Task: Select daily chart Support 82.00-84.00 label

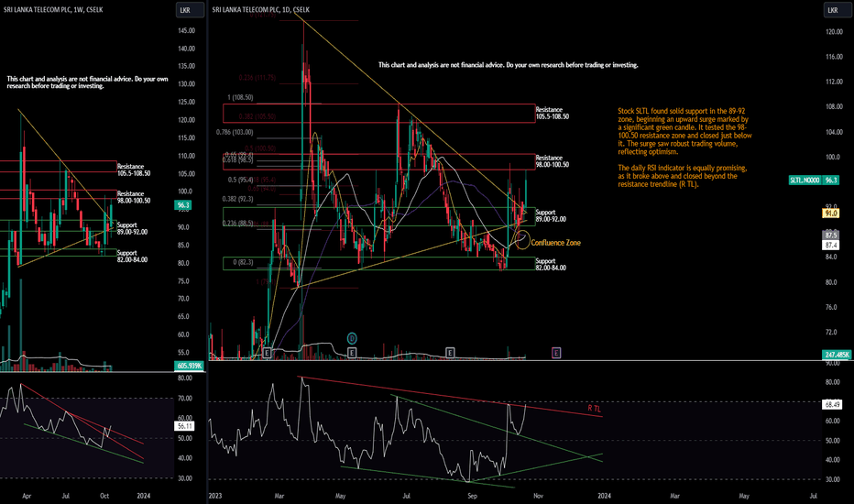Action: click(551, 264)
